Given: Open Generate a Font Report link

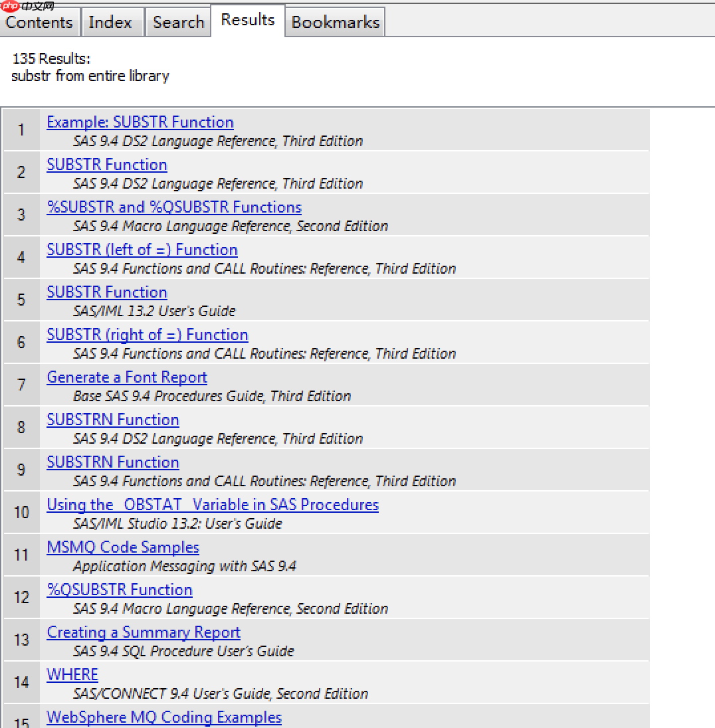Looking at the screenshot, I should point(127,377).
